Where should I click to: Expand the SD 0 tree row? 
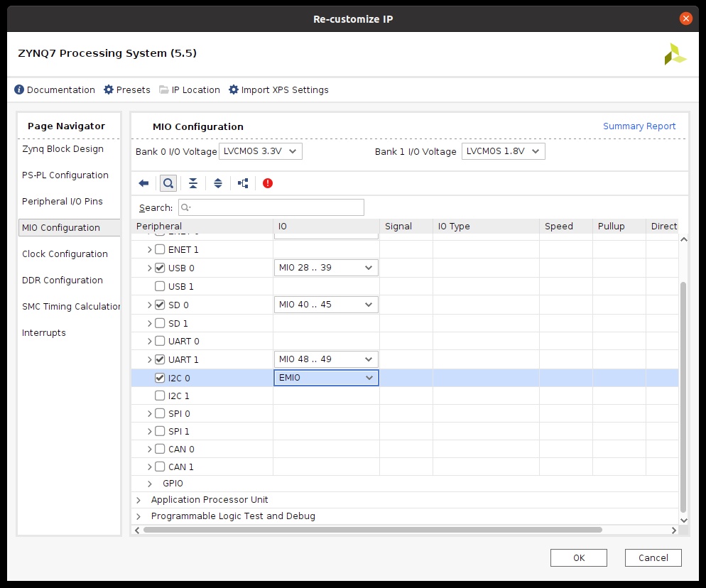(149, 305)
